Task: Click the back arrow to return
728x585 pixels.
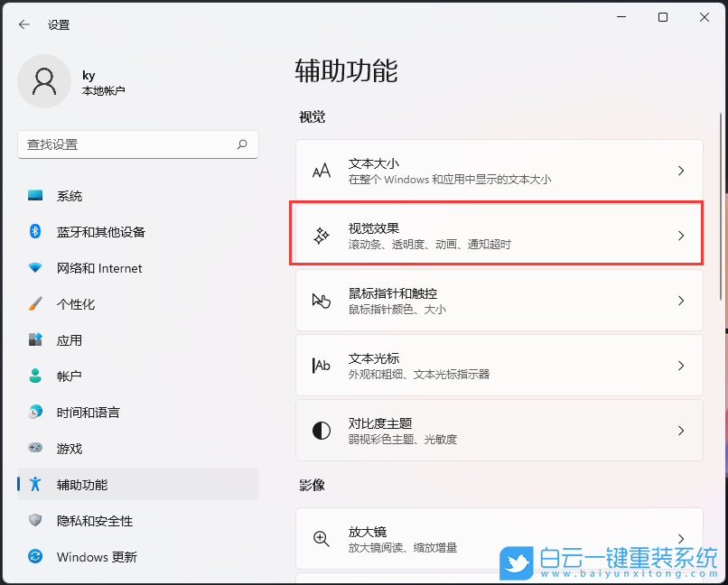Action: tap(23, 24)
